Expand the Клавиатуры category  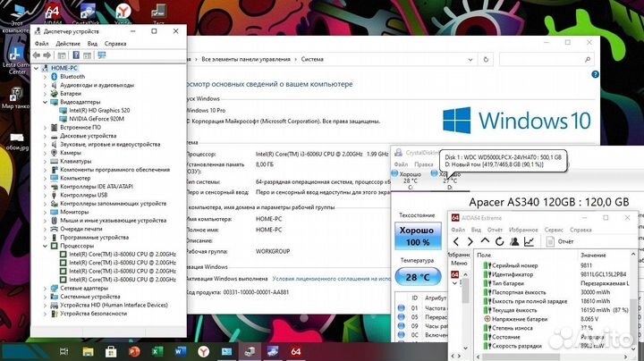[46, 161]
